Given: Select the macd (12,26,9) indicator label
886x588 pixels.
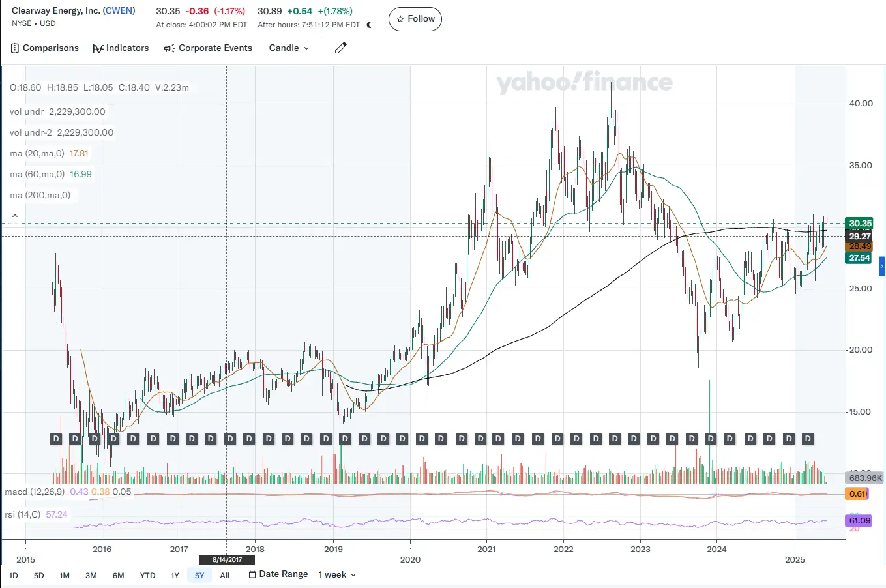Looking at the screenshot, I should 35,492.
